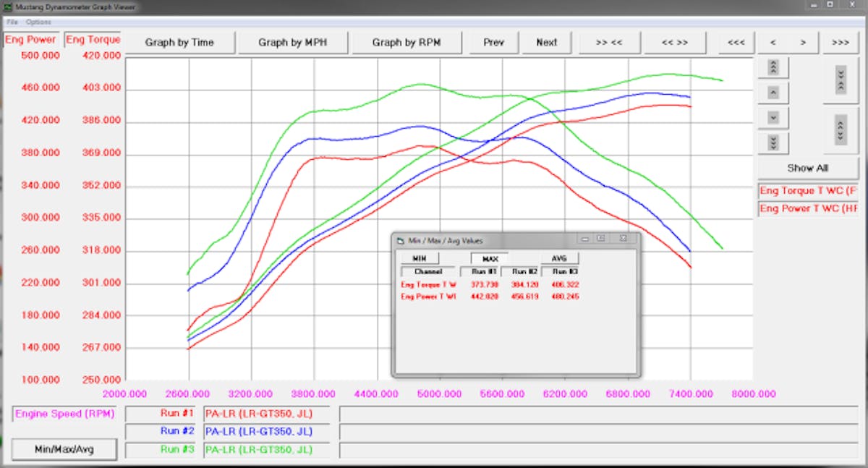Switch to Graph by Time

pos(179,42)
